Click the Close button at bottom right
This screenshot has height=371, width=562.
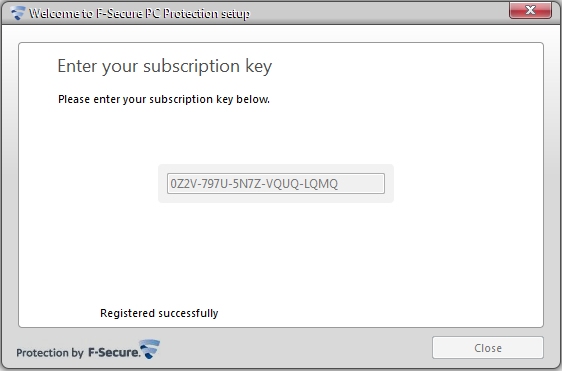[488, 348]
